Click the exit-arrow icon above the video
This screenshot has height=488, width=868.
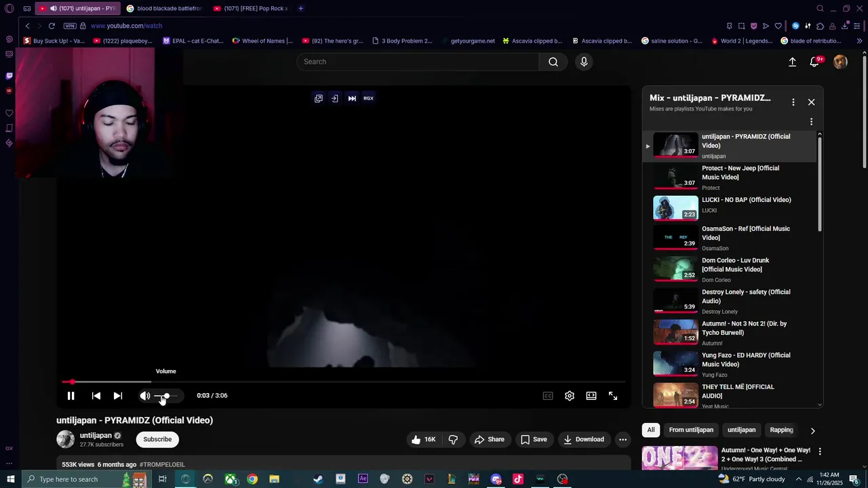[x=334, y=98]
